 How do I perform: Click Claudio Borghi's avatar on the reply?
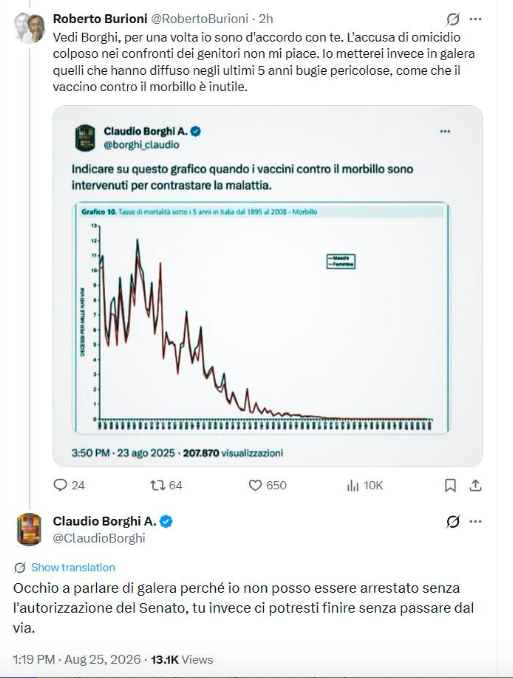[29, 529]
